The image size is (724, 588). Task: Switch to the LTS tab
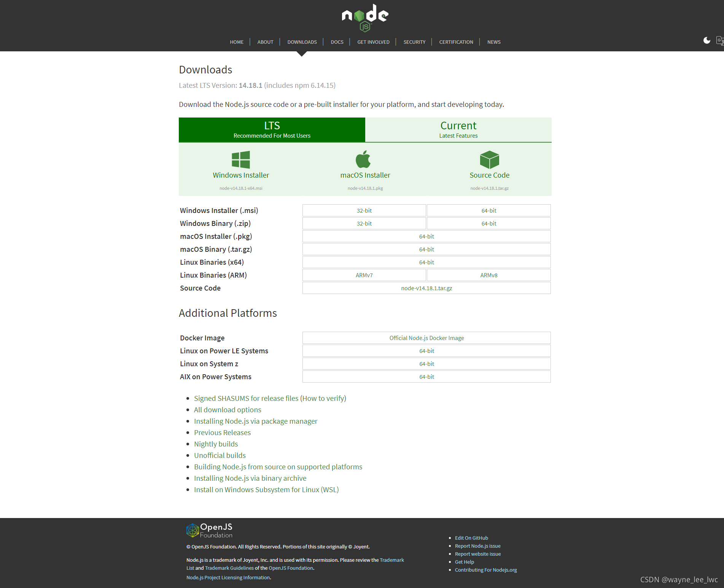click(x=272, y=130)
